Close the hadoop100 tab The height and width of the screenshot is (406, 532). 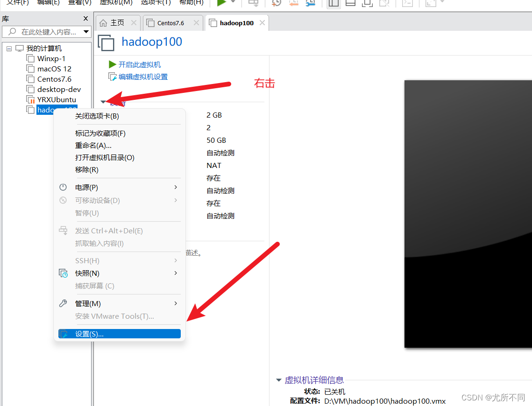262,23
